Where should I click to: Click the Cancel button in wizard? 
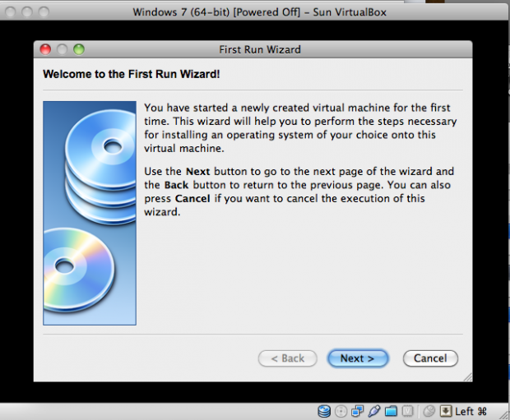tap(430, 358)
